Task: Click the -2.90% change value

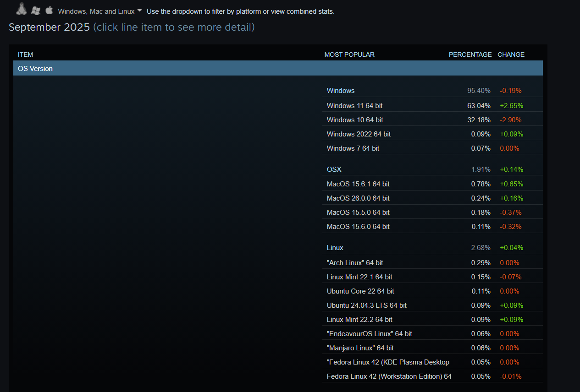Action: tap(511, 120)
